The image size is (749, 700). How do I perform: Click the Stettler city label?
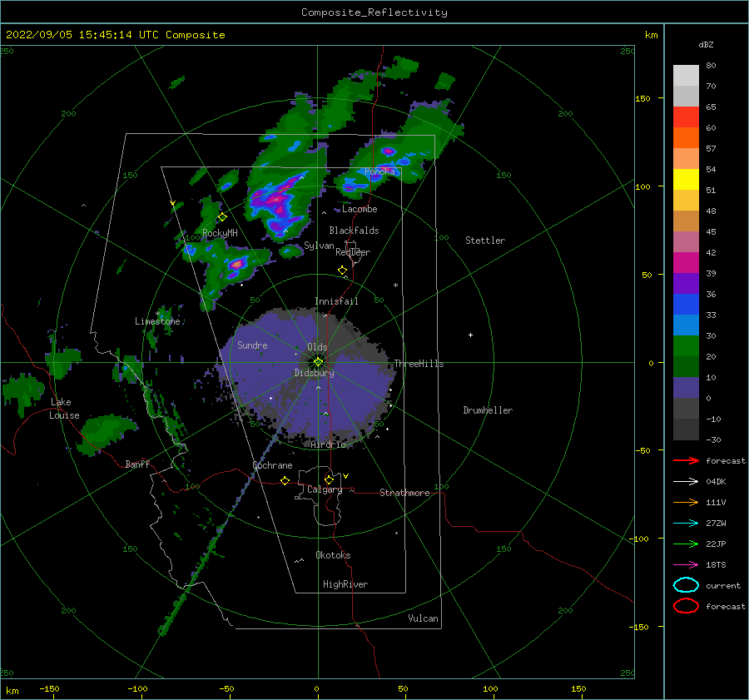(485, 241)
